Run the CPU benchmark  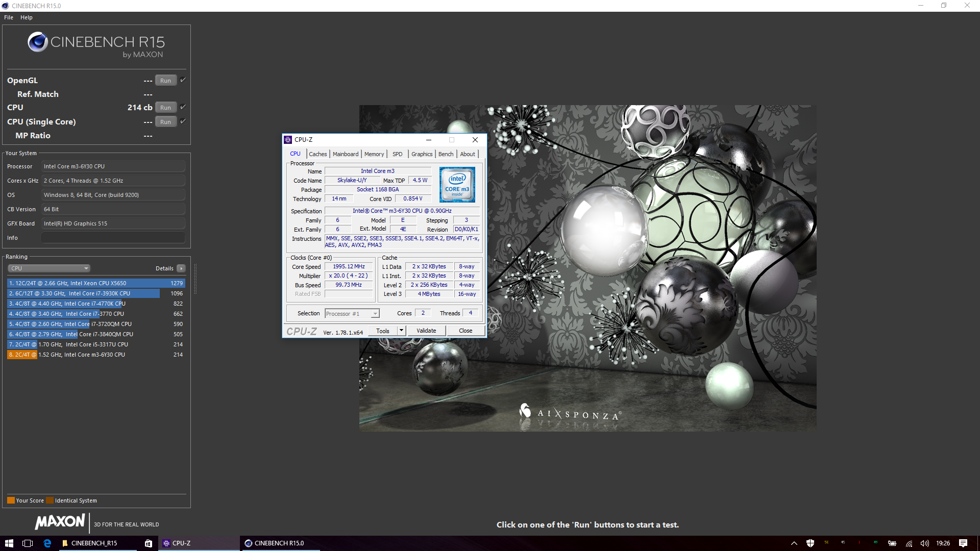pyautogui.click(x=166, y=108)
